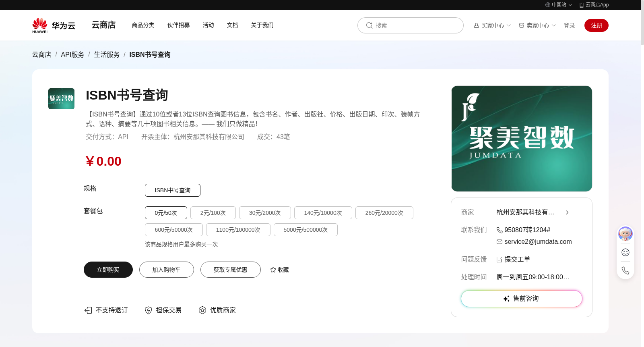Image resolution: width=644 pixels, height=347 pixels.
Task: Click the seller center shop icon
Action: click(522, 25)
